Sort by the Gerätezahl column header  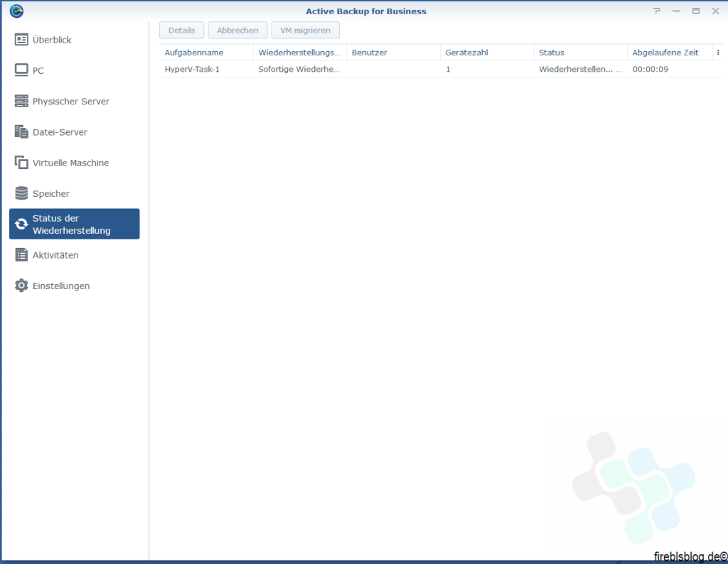(487, 53)
